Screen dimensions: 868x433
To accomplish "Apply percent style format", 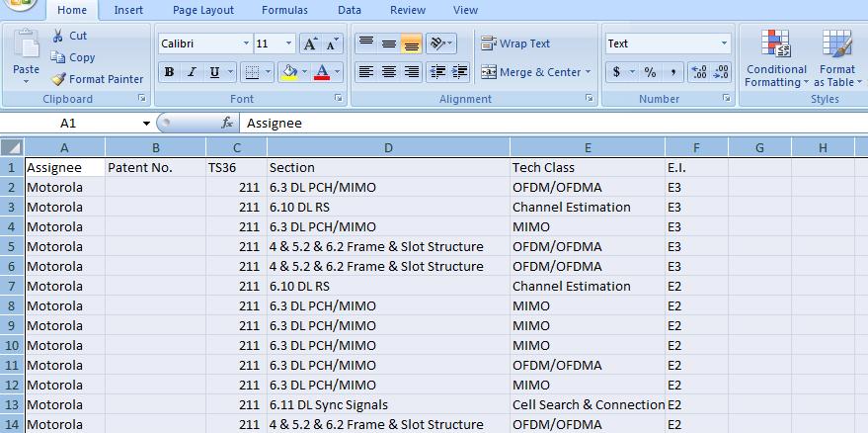I will (x=650, y=72).
